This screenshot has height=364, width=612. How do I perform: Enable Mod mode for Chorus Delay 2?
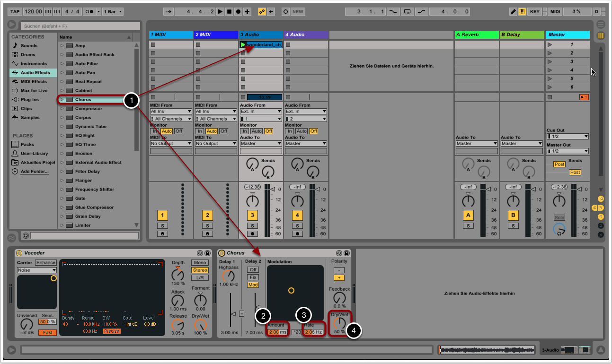[253, 285]
